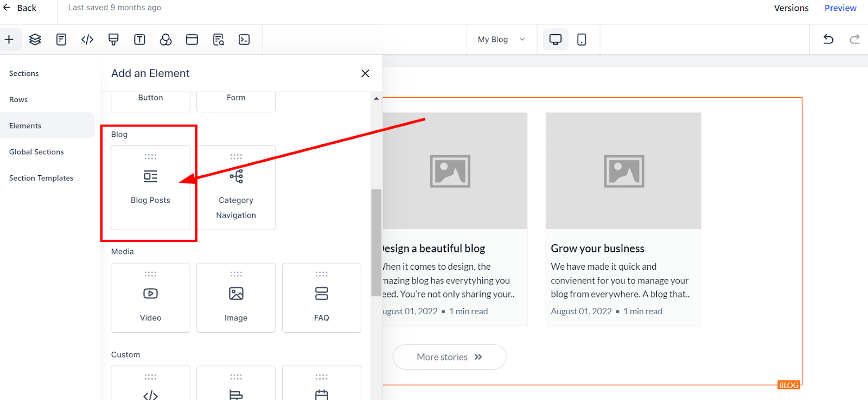
Task: Switch to desktop view mode
Action: (555, 40)
